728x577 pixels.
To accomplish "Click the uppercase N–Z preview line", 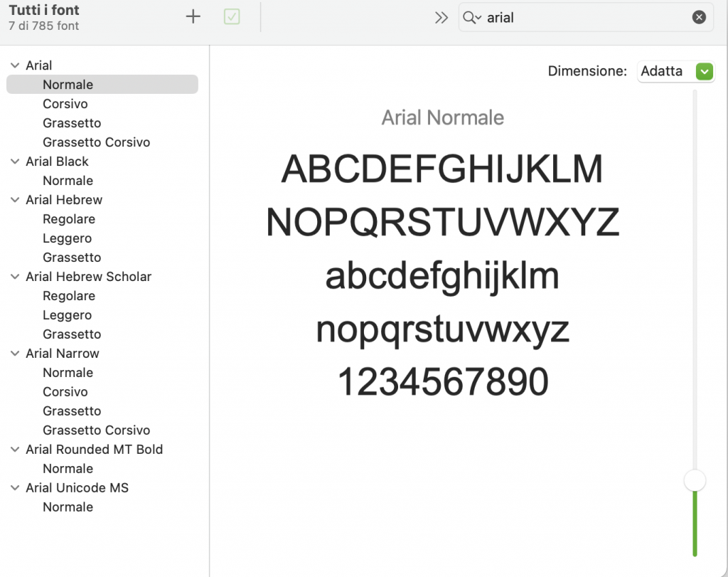I will pyautogui.click(x=442, y=222).
